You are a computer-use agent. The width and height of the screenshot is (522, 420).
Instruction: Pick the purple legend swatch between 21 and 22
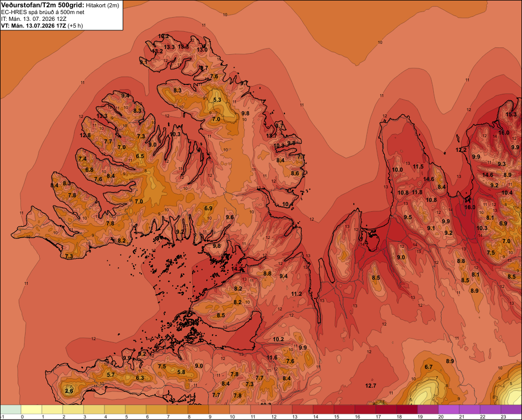tap(469, 410)
